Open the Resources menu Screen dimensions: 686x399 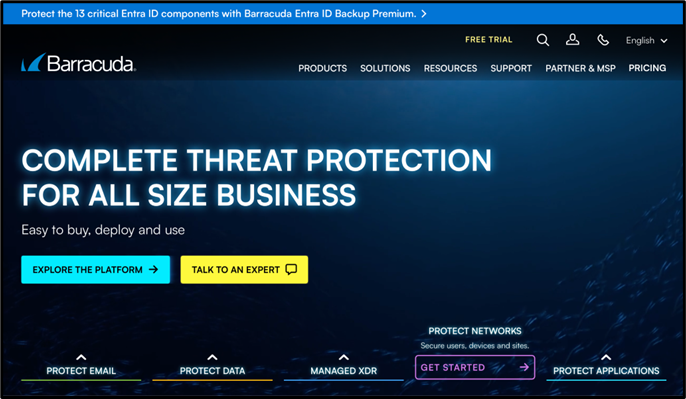point(450,68)
